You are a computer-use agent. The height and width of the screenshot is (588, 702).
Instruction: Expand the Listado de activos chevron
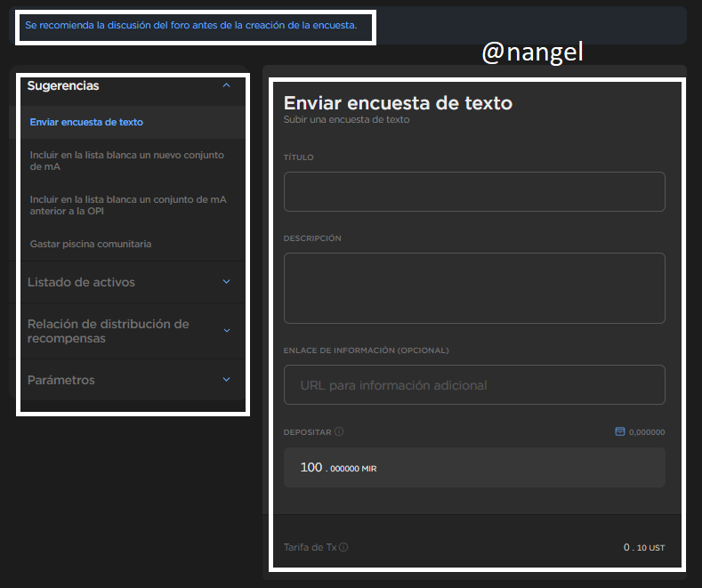(x=227, y=281)
